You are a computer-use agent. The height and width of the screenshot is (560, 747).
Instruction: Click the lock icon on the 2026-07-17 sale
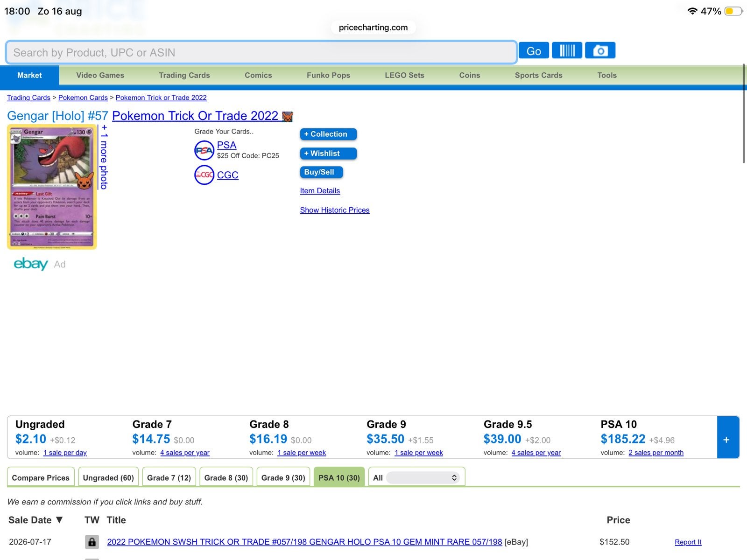92,542
